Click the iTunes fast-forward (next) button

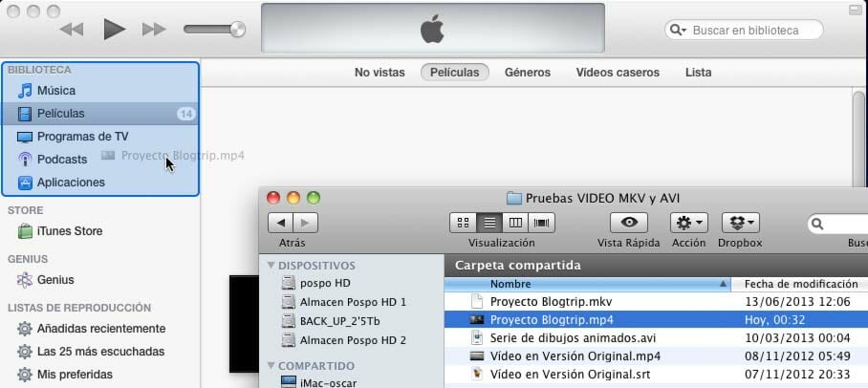(x=154, y=30)
